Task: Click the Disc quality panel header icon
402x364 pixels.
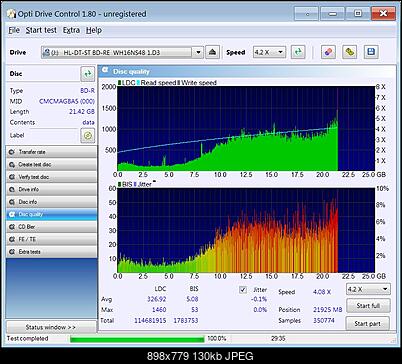Action: pyautogui.click(x=105, y=70)
